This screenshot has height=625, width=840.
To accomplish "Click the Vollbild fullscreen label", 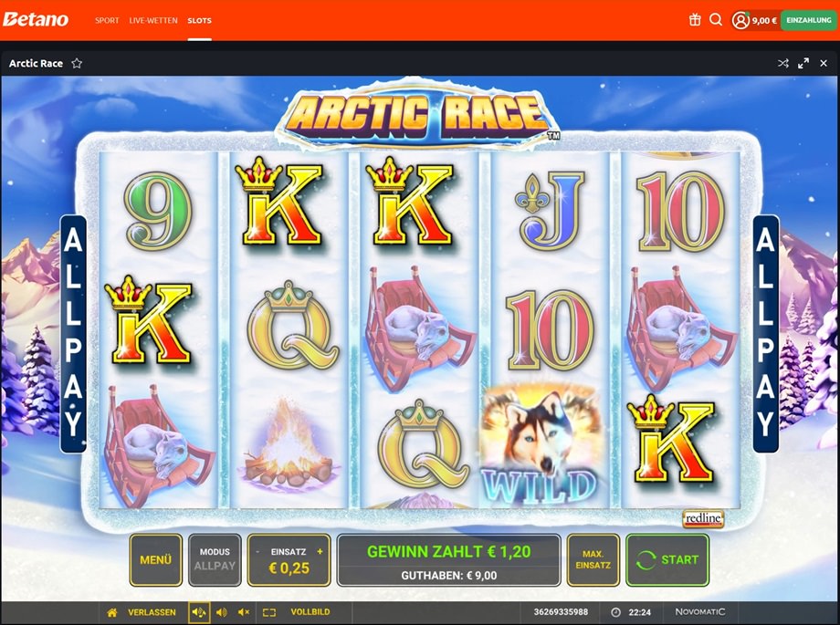I will click(310, 611).
